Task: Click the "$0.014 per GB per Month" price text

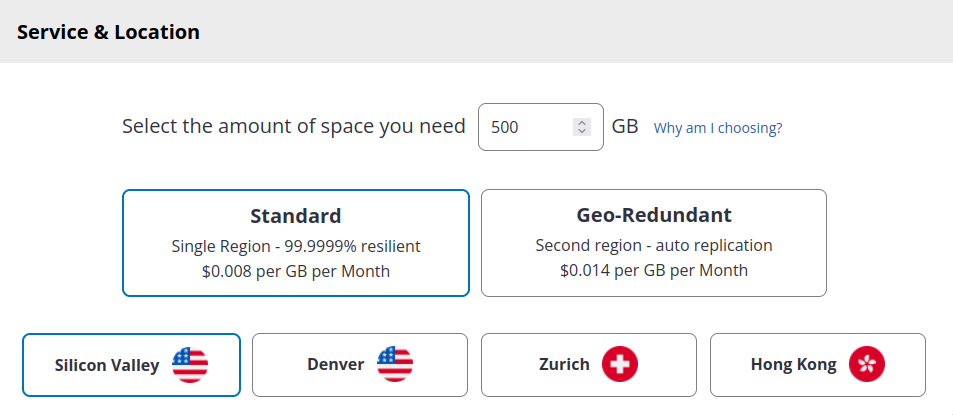Action: [654, 270]
